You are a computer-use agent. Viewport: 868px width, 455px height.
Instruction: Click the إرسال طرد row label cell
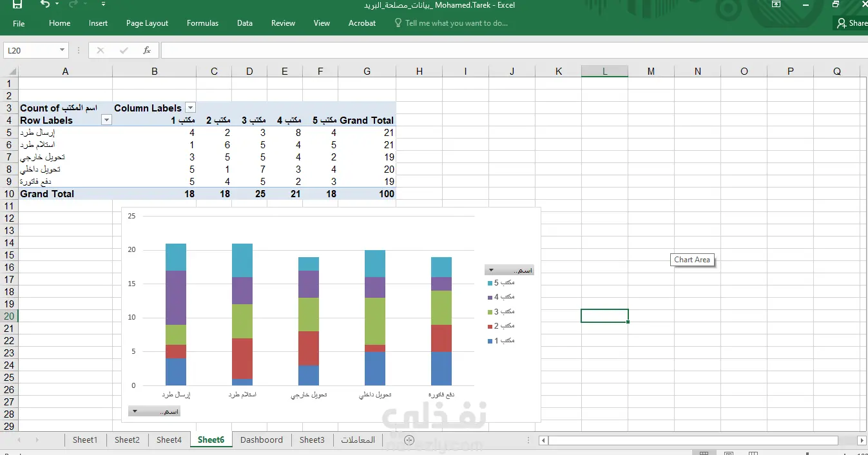[65, 132]
